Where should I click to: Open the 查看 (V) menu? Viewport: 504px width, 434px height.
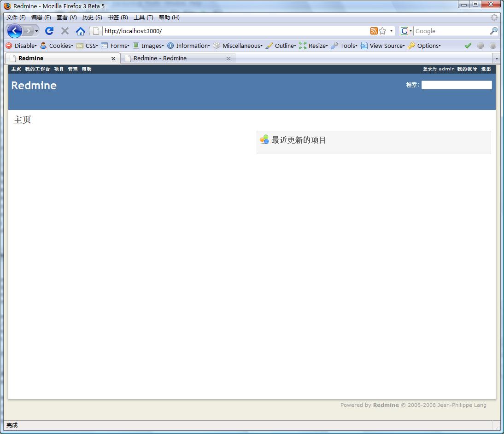[x=66, y=17]
